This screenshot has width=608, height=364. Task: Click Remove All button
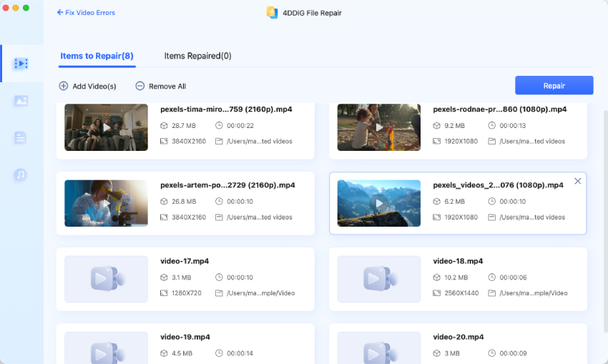point(161,86)
